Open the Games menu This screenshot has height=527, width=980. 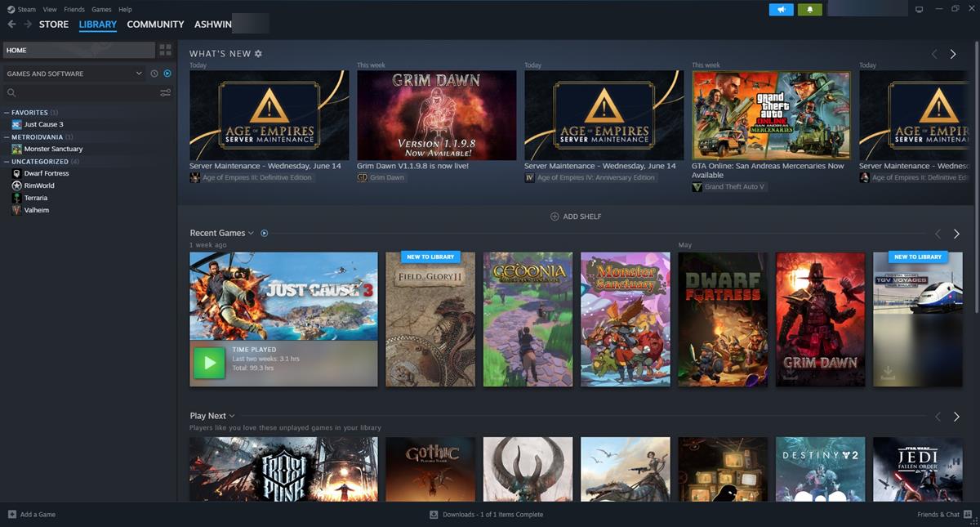pyautogui.click(x=101, y=9)
